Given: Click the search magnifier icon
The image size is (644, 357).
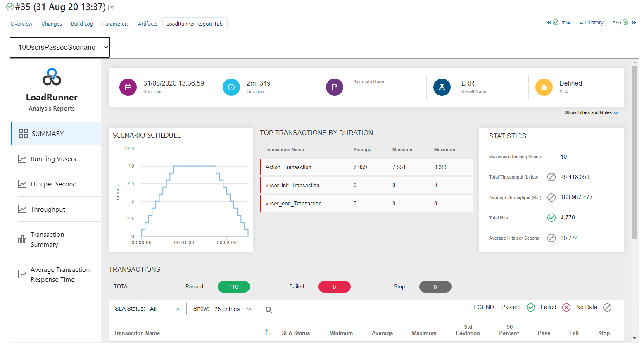Looking at the screenshot, I should (269, 309).
